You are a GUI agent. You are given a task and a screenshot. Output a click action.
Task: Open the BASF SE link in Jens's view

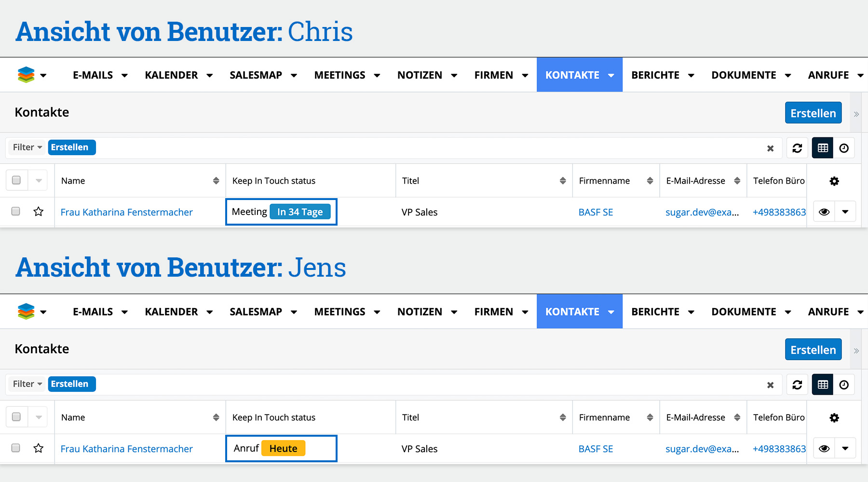[596, 449]
